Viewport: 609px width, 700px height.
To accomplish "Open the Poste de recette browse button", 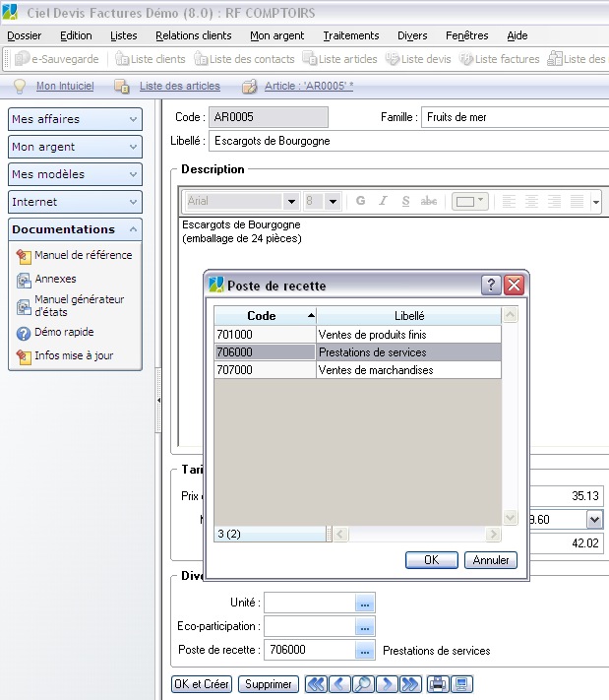I will click(x=364, y=650).
